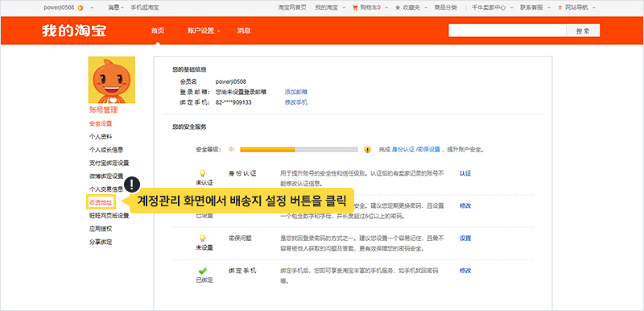Click the 您的基础信息 heading

[x=189, y=70]
